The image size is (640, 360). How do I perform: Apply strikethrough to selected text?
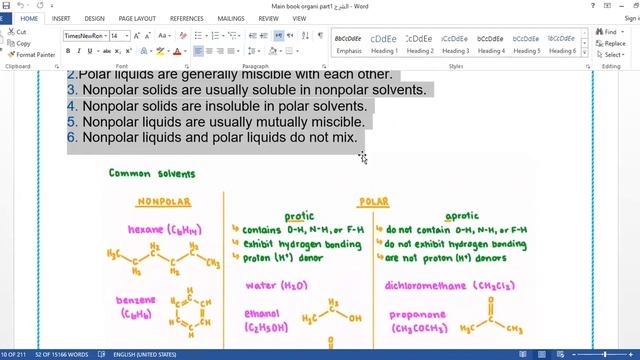tap(107, 51)
